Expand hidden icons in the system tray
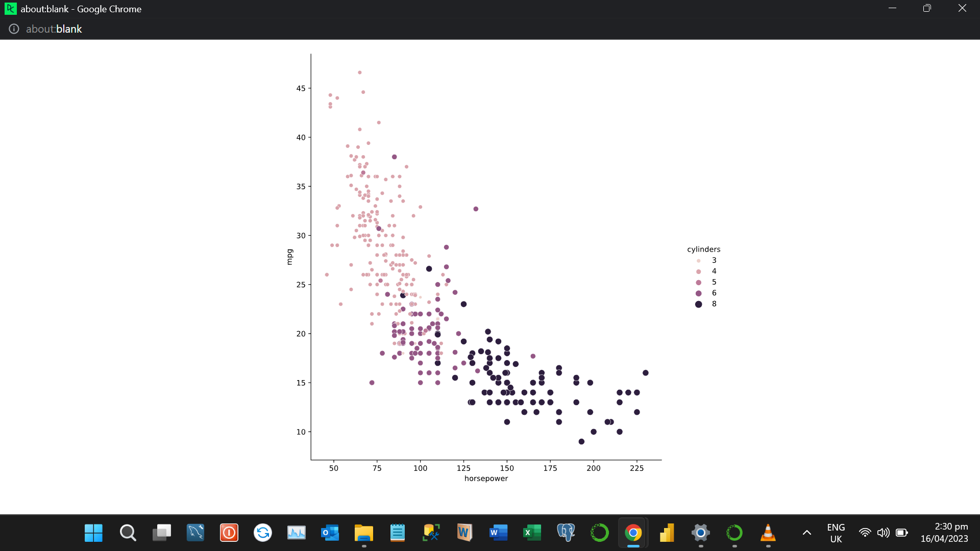Viewport: 980px width, 551px height. [x=806, y=532]
